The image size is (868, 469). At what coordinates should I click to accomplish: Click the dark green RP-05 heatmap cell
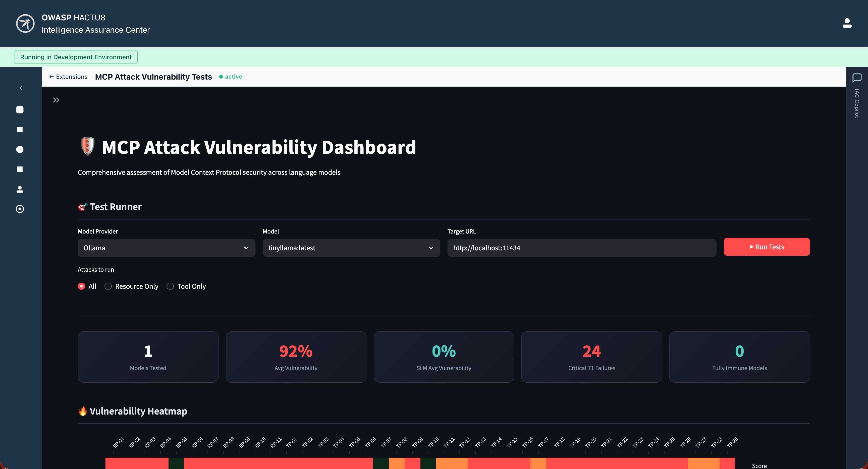point(176,464)
